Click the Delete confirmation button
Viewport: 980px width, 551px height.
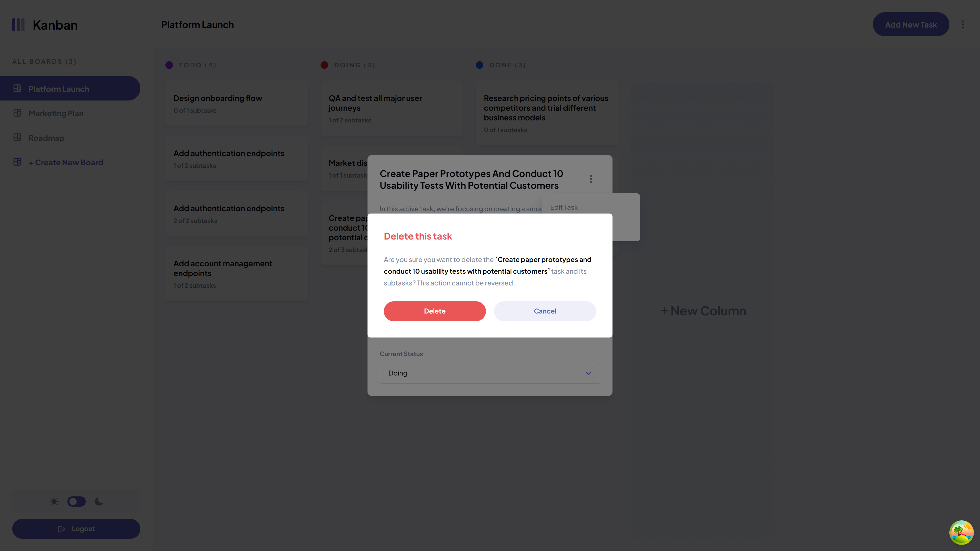pyautogui.click(x=434, y=311)
